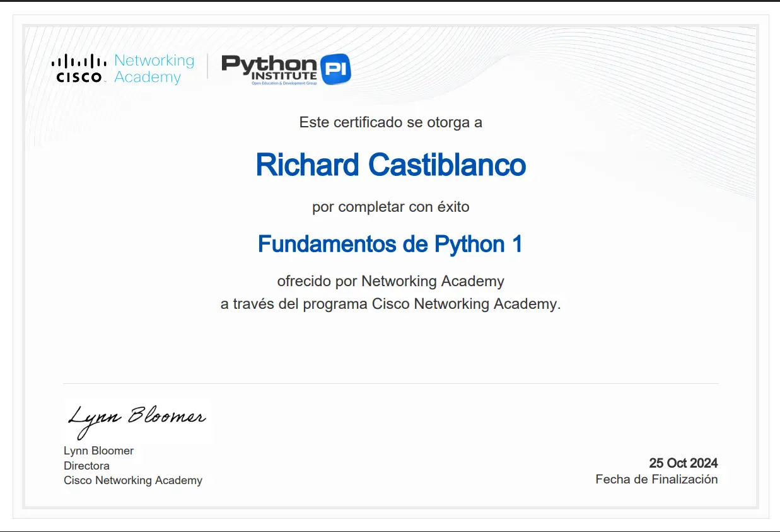Image resolution: width=780 pixels, height=532 pixels.
Task: Click Lynn Bloomer's signature image
Action: pos(136,418)
